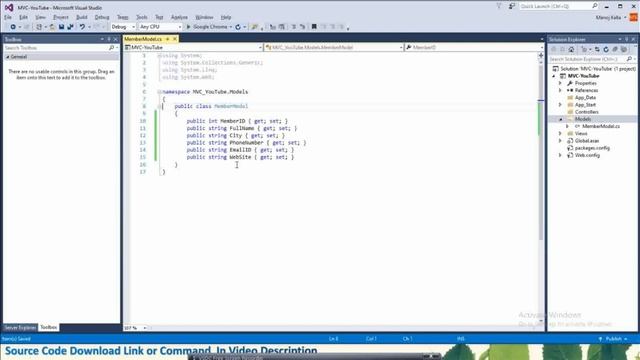Click the Comment out lines toolbar icon

click(293, 27)
